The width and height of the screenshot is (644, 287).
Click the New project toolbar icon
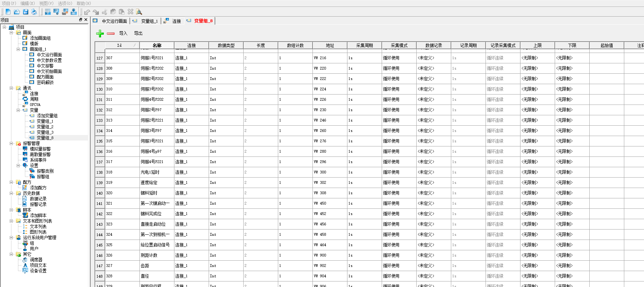(8, 12)
